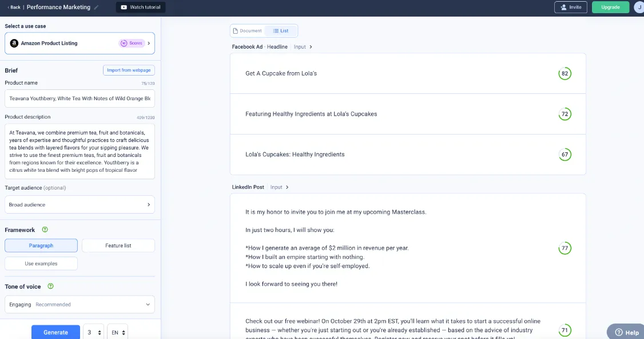644x339 pixels.
Task: Select the Feature list framework option
Action: [118, 246]
